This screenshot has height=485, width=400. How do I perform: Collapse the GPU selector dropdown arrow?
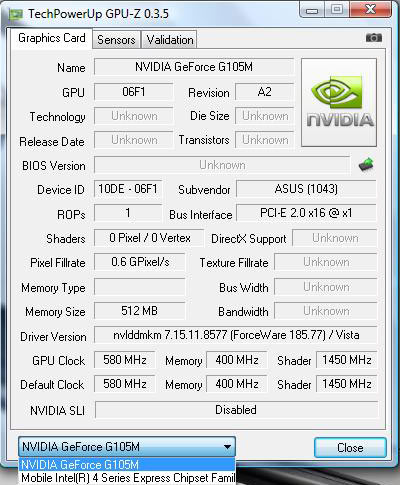(227, 447)
